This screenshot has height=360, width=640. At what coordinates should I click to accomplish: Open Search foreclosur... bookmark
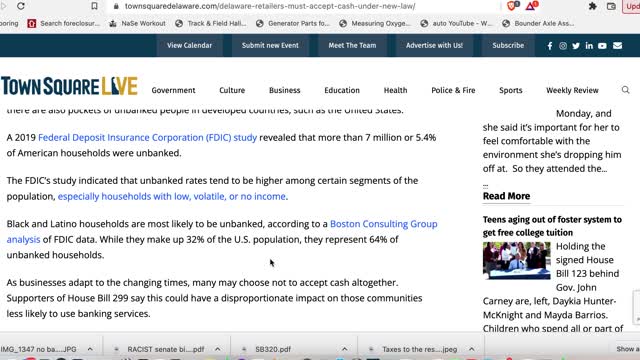pyautogui.click(x=64, y=24)
